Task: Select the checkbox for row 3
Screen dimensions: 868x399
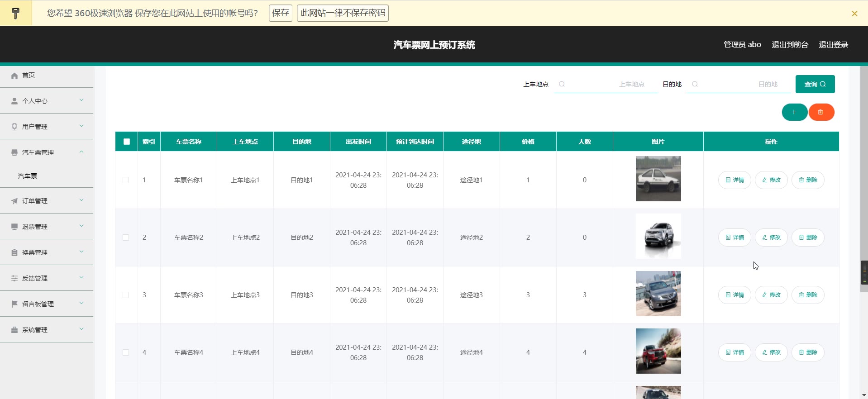Action: [126, 295]
